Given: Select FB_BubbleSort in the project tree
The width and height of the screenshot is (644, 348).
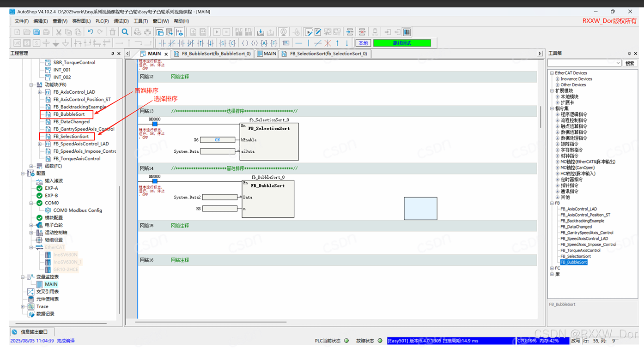Looking at the screenshot, I should pyautogui.click(x=69, y=114).
